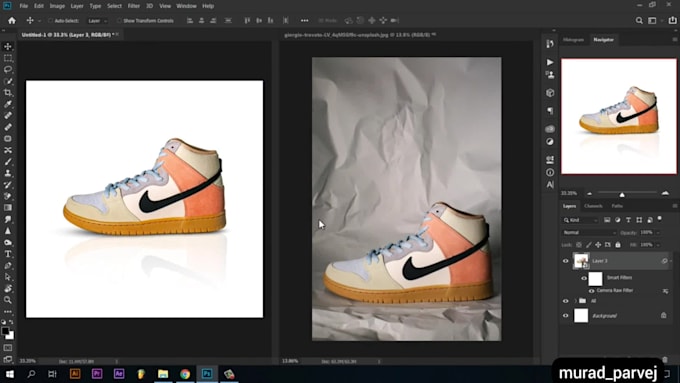The width and height of the screenshot is (680, 383).
Task: Toggle Camera Raw Filter visibility eye
Action: (x=591, y=291)
